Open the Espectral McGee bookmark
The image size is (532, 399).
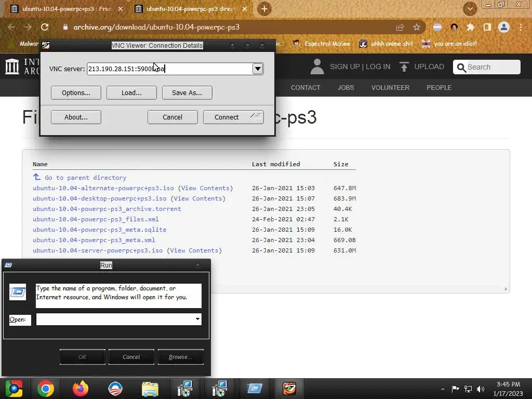(x=321, y=44)
